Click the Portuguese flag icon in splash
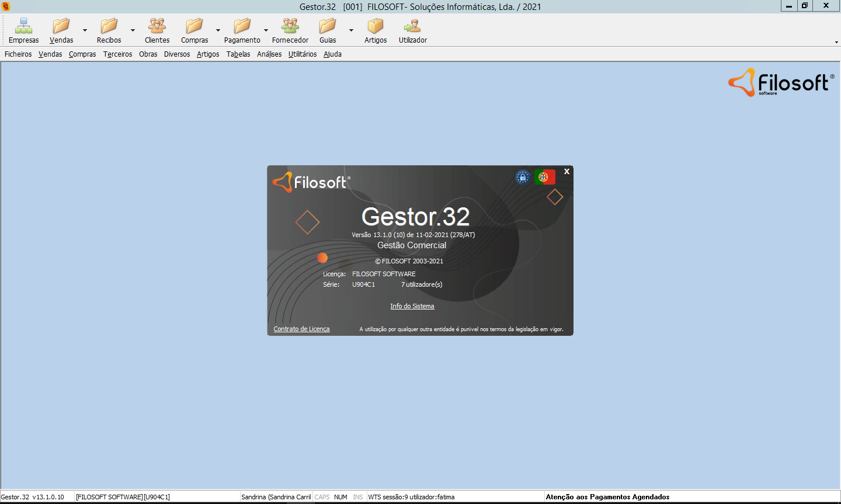The height and width of the screenshot is (504, 841). point(544,177)
